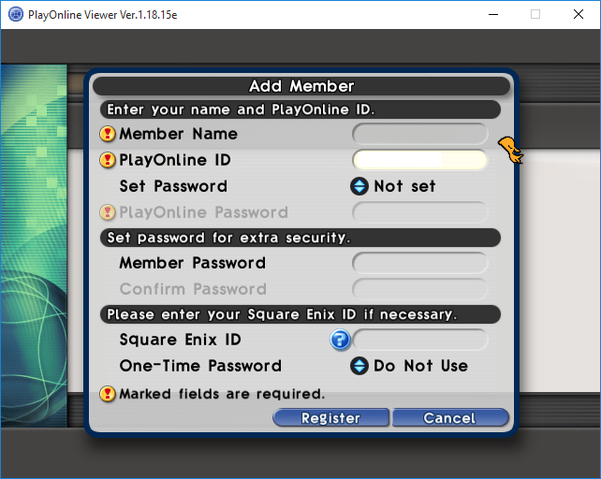
Task: Click the "Square Enix ID" label text
Action: (180, 340)
